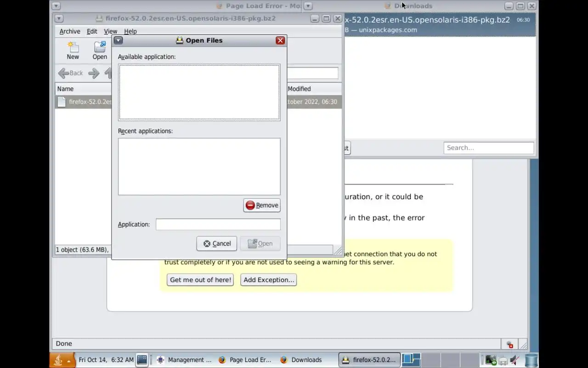588x368 pixels.
Task: Switch to Downloads taskbar window
Action: (x=307, y=360)
